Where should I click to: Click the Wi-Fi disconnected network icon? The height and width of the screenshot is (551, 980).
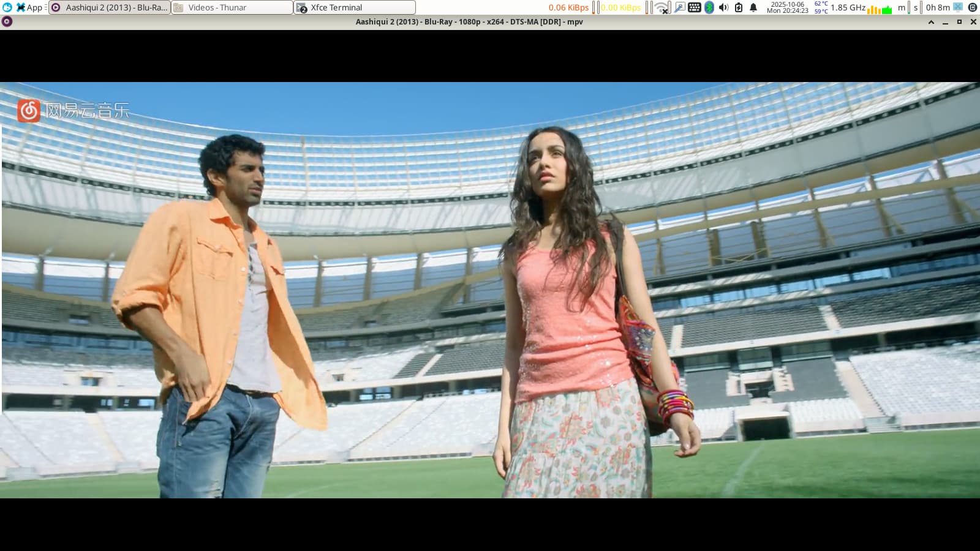point(661,7)
